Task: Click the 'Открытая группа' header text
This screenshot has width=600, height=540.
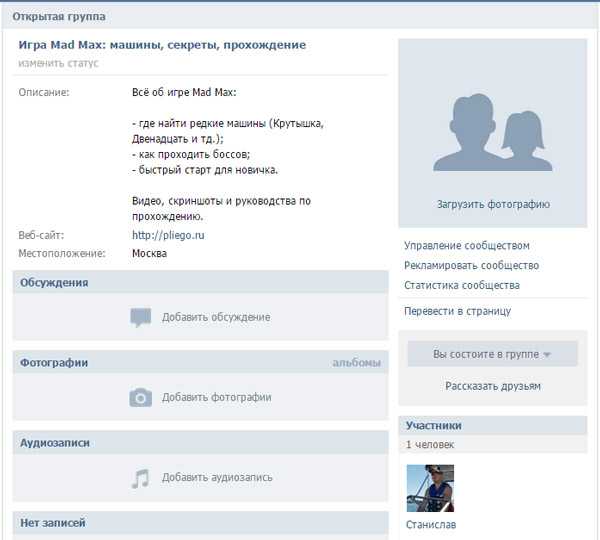Action: (59, 16)
